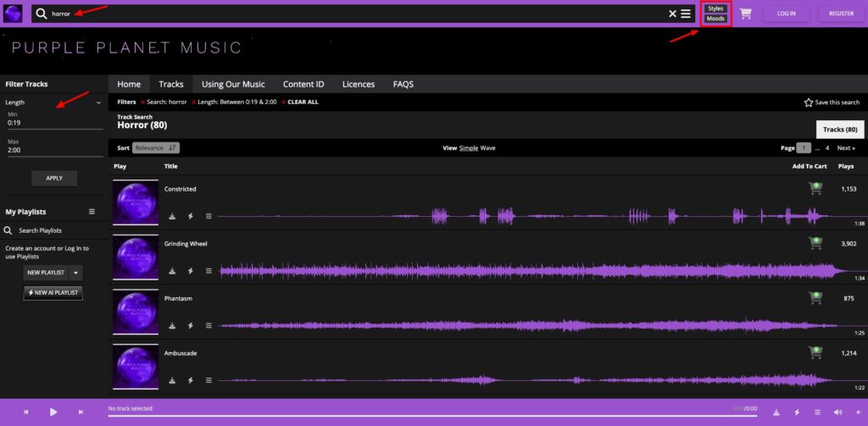This screenshot has width=868, height=426.
Task: Click the Max length field
Action: 55,150
